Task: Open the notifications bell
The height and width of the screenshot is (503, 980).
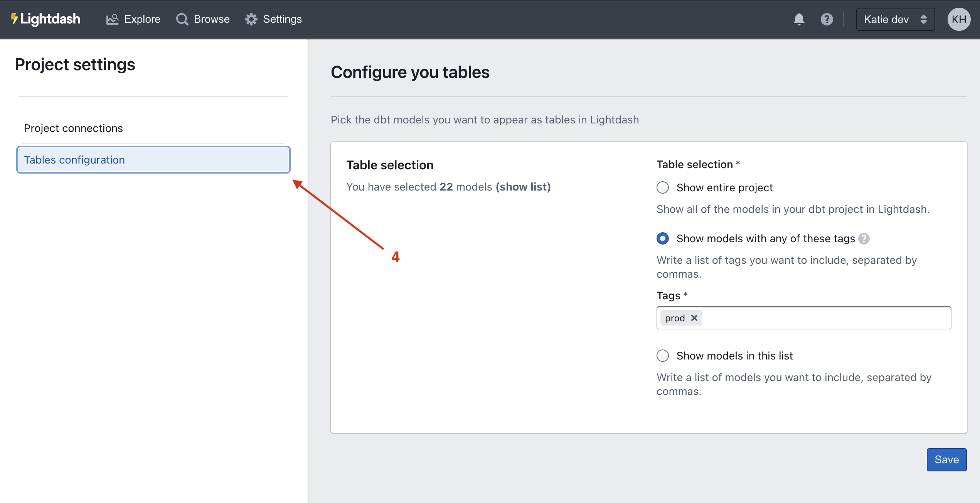Action: (799, 19)
